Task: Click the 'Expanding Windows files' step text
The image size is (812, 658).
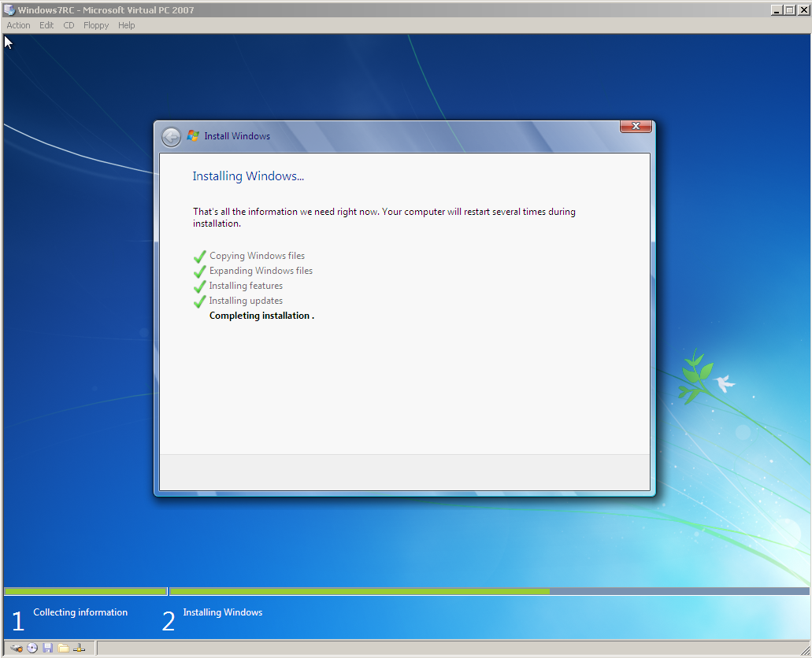Action: pos(261,271)
